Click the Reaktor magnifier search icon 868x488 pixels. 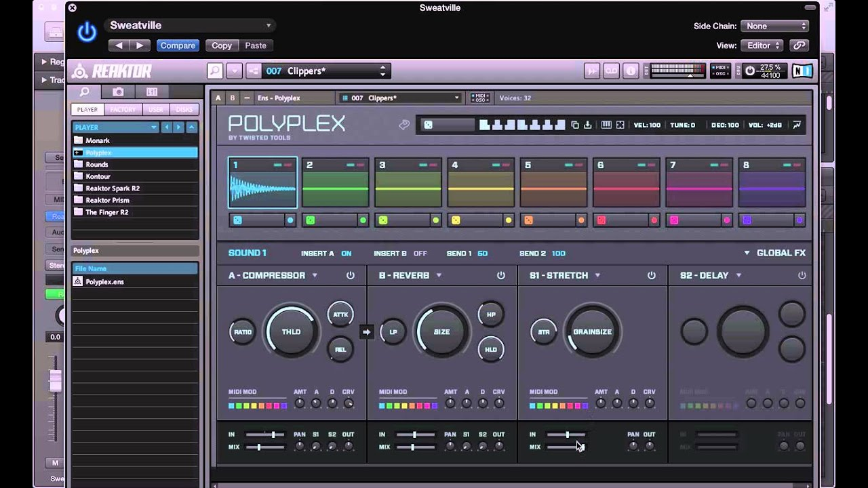pos(215,71)
